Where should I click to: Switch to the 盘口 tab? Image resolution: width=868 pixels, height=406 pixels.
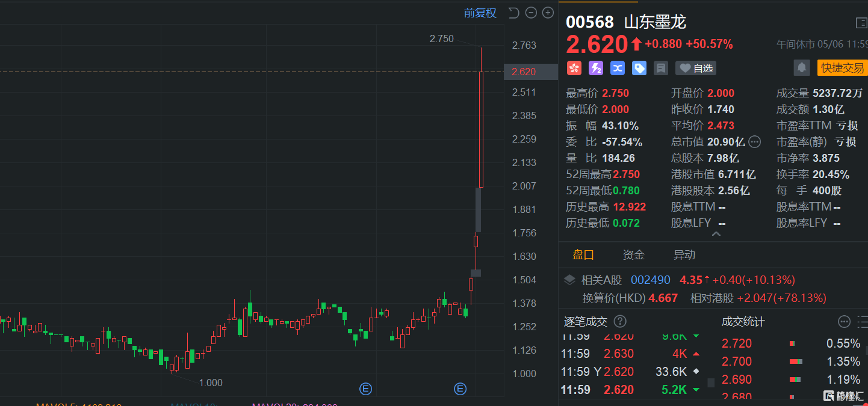pos(583,255)
